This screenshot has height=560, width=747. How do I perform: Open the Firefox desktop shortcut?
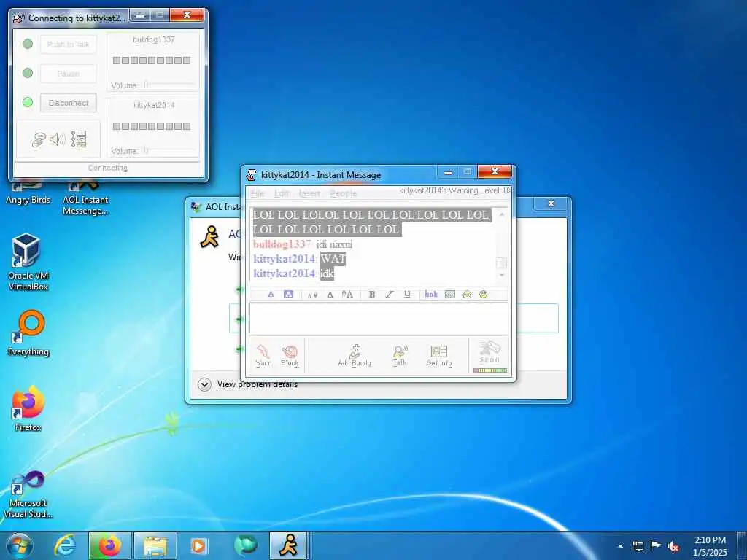[28, 408]
